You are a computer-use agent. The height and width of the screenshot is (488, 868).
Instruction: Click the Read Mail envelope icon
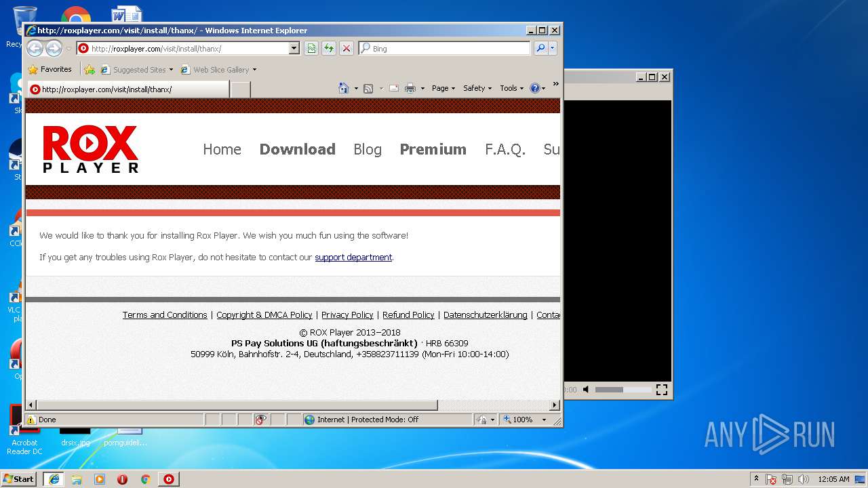click(x=393, y=88)
